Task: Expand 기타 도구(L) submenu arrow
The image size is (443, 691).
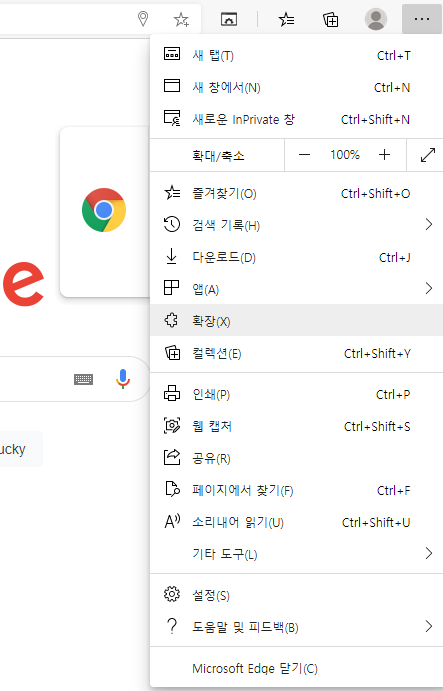Action: [428, 553]
